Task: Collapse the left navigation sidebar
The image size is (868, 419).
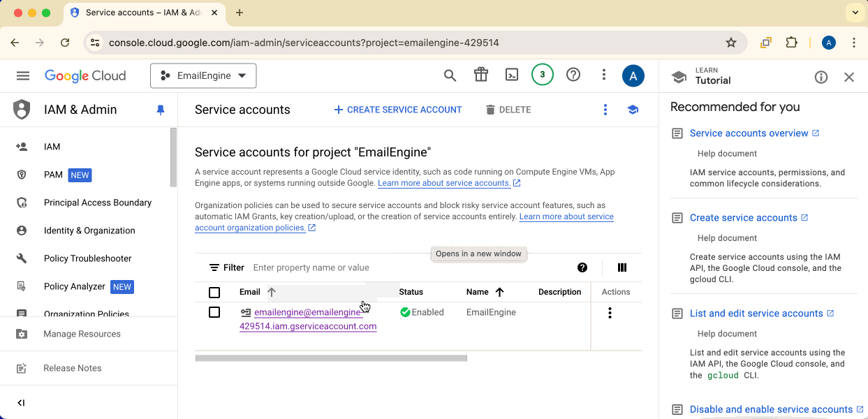Action: click(20, 402)
